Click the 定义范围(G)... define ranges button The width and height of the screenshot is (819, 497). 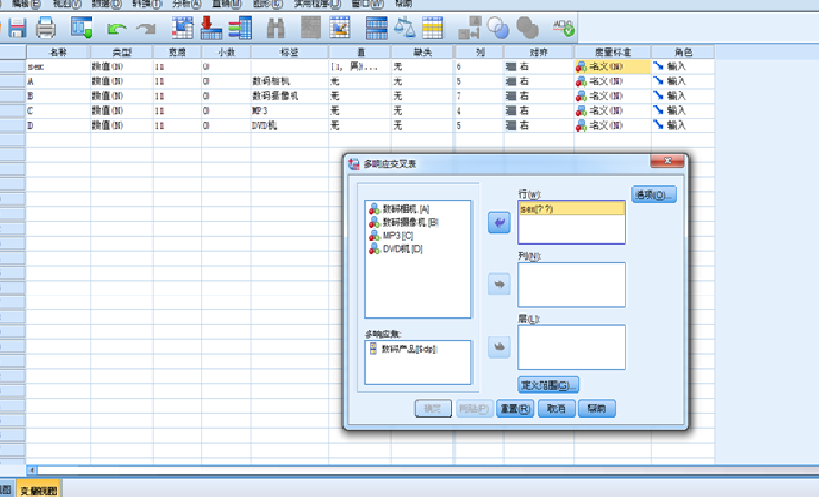(548, 385)
